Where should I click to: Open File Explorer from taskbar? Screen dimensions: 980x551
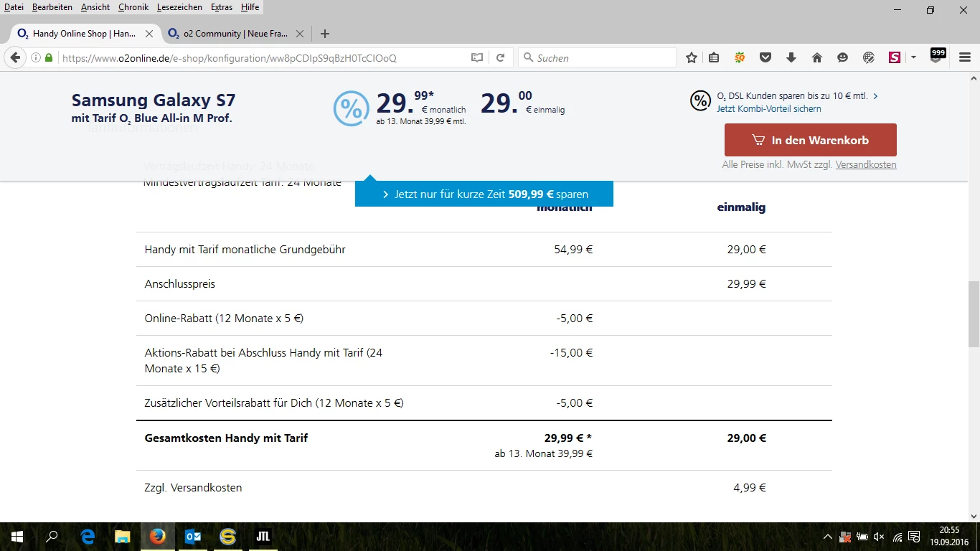[123, 537]
